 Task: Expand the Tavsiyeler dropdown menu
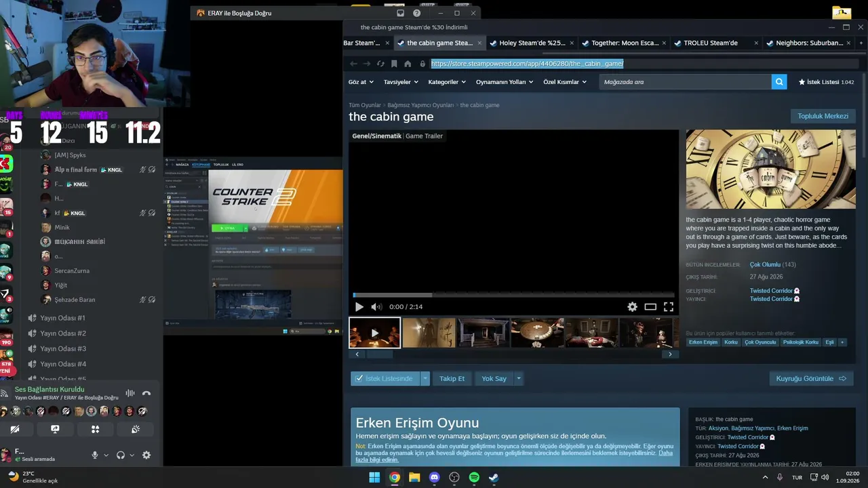[x=401, y=82]
